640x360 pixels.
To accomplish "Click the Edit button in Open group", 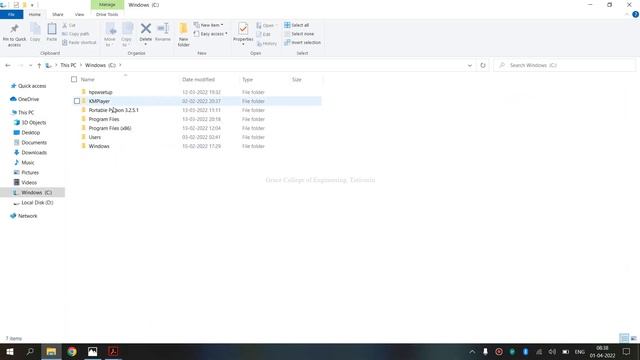I will click(x=264, y=34).
